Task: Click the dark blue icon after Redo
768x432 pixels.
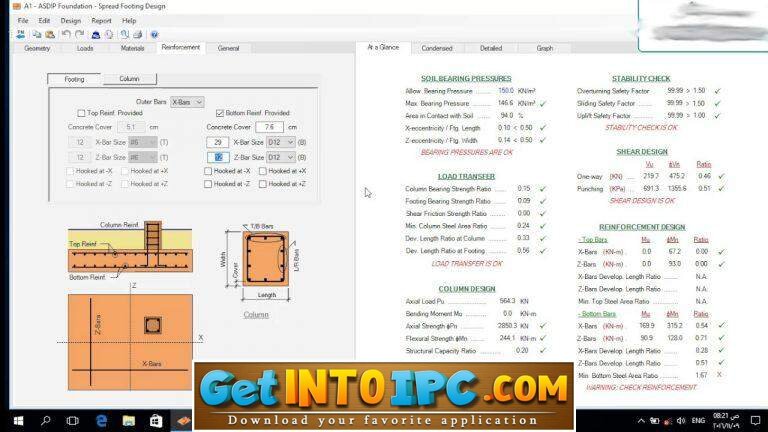Action: pyautogui.click(x=96, y=34)
